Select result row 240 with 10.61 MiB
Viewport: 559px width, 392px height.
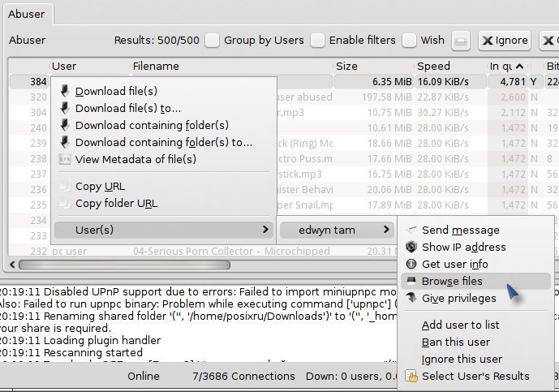(283, 128)
